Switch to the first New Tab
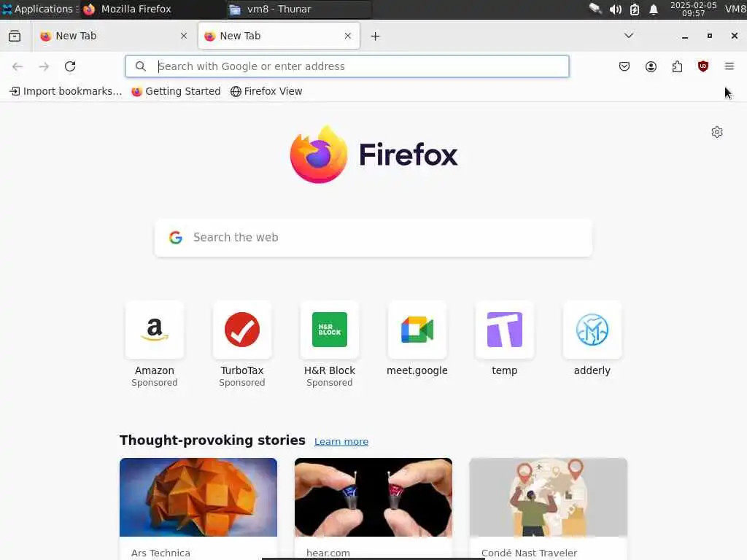 (113, 36)
